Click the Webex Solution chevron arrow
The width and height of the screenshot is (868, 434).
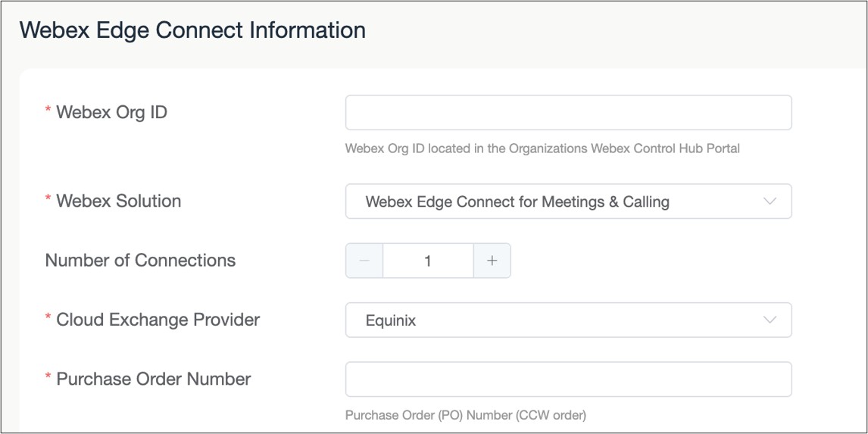770,201
